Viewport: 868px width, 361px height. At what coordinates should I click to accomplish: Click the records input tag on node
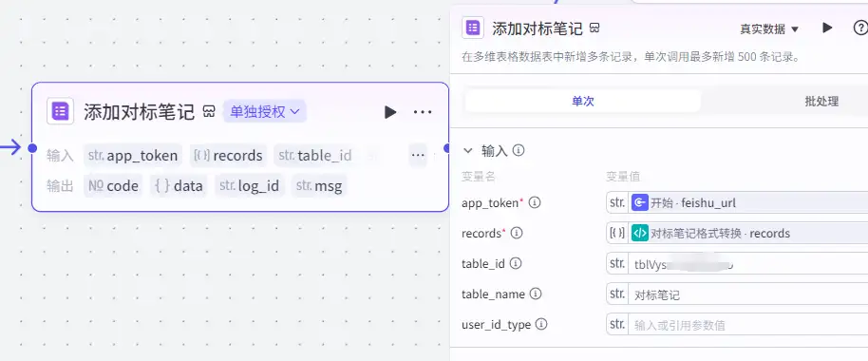(228, 156)
